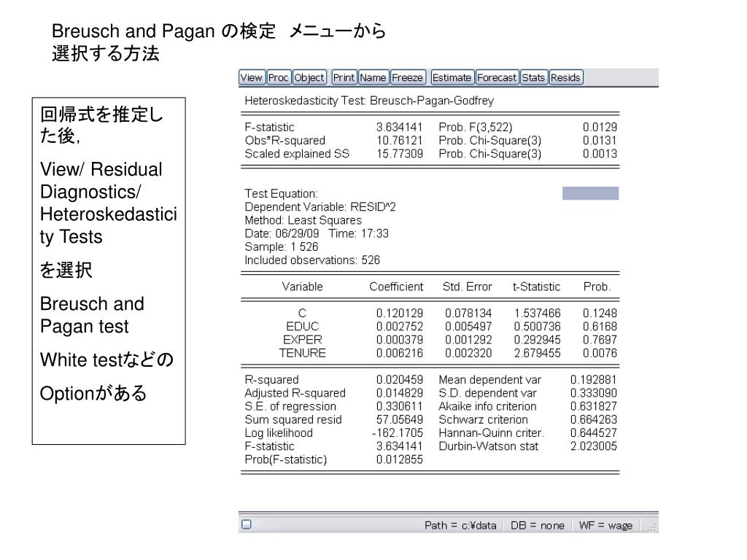
Task: Click the Print toolbar button
Action: (344, 77)
